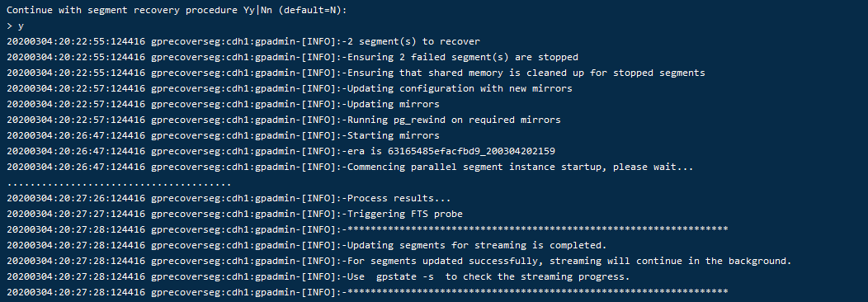
Task: Click the 'Starting mirrors' log entry
Action: click(223, 135)
